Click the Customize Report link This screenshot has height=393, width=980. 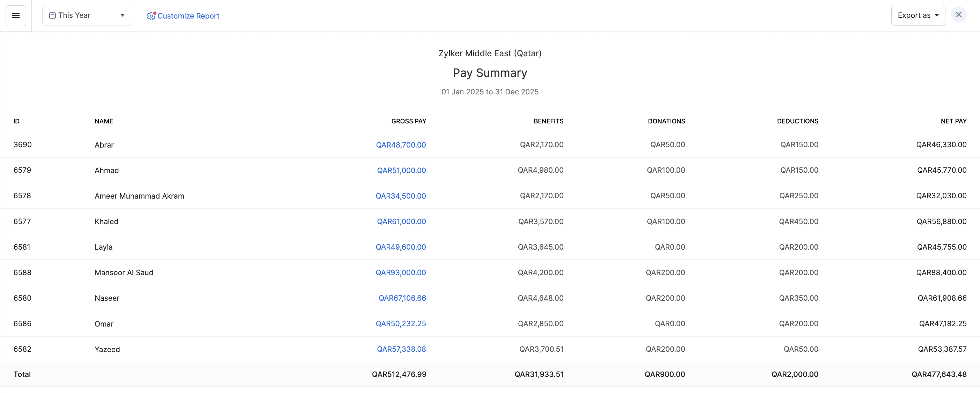[188, 16]
